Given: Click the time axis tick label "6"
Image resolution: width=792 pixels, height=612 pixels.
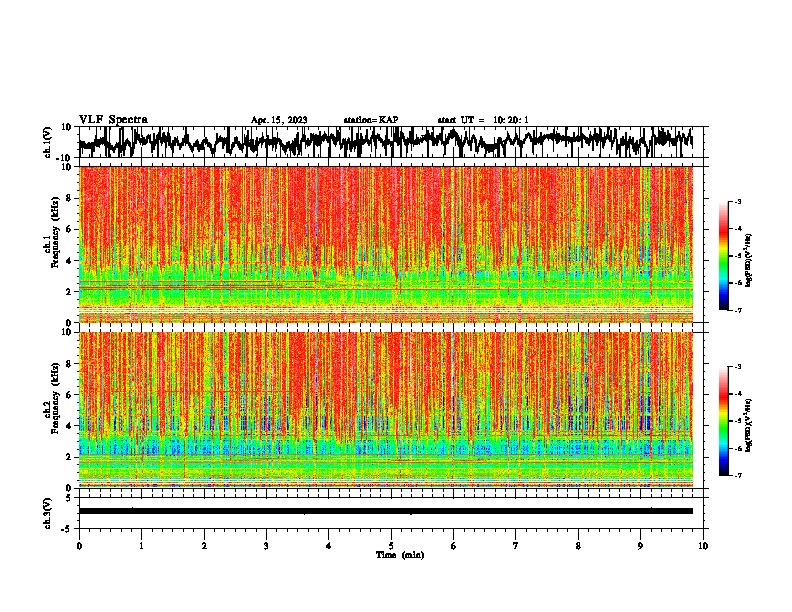Looking at the screenshot, I should pyautogui.click(x=453, y=546).
